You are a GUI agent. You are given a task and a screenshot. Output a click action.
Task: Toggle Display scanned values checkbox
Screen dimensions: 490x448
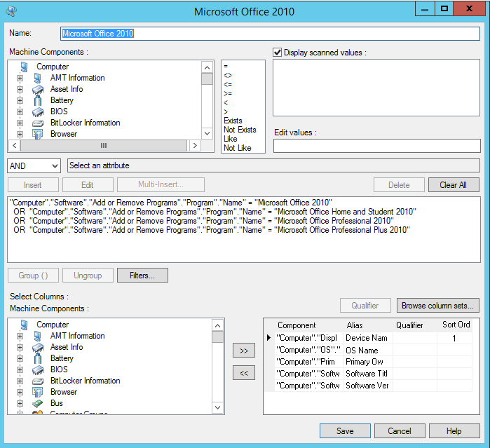tap(278, 53)
